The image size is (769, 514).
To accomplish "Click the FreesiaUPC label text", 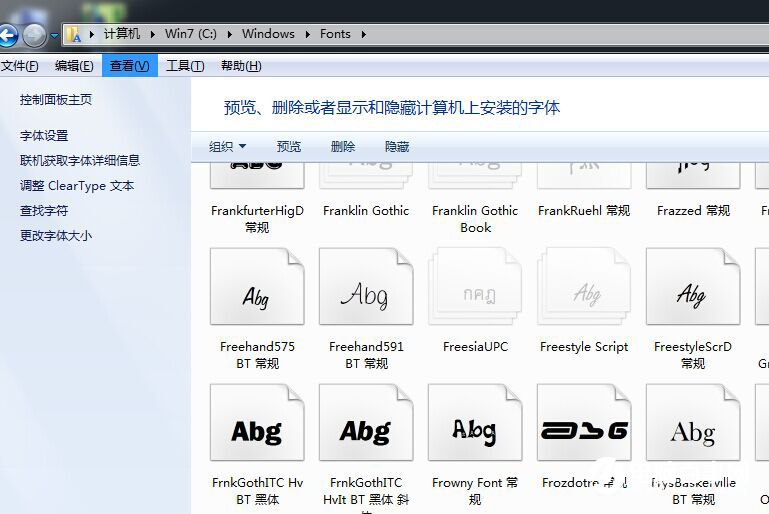I will (x=475, y=346).
